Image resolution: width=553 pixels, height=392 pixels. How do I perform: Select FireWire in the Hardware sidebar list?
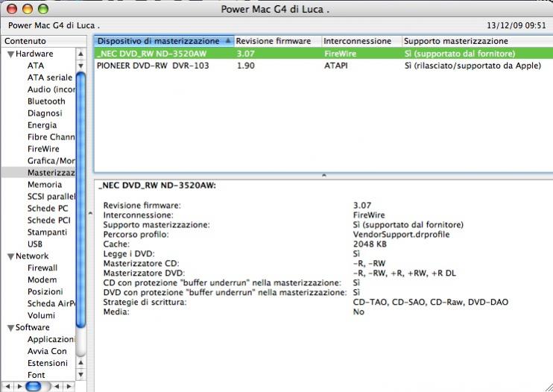[x=43, y=149]
